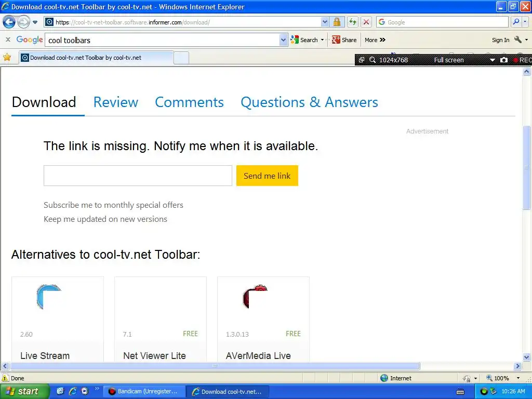Expand the Quick Launch chevron
This screenshot has width=532, height=399.
(x=97, y=389)
